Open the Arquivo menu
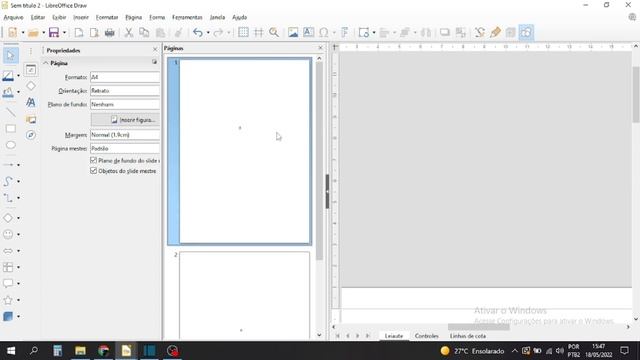Viewport: 640px width, 360px height. click(13, 17)
